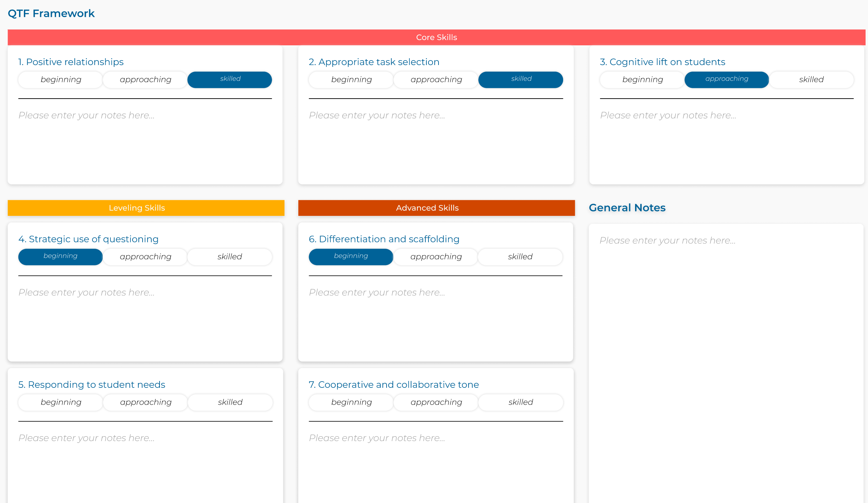Set Strategic use of questioning to skilled

click(x=230, y=257)
